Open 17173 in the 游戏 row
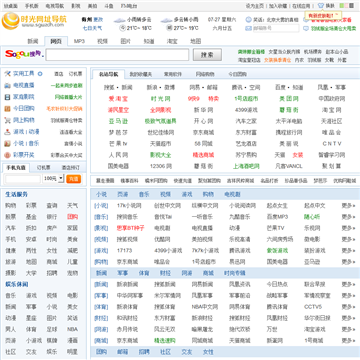360x360 pixels. [124, 251]
